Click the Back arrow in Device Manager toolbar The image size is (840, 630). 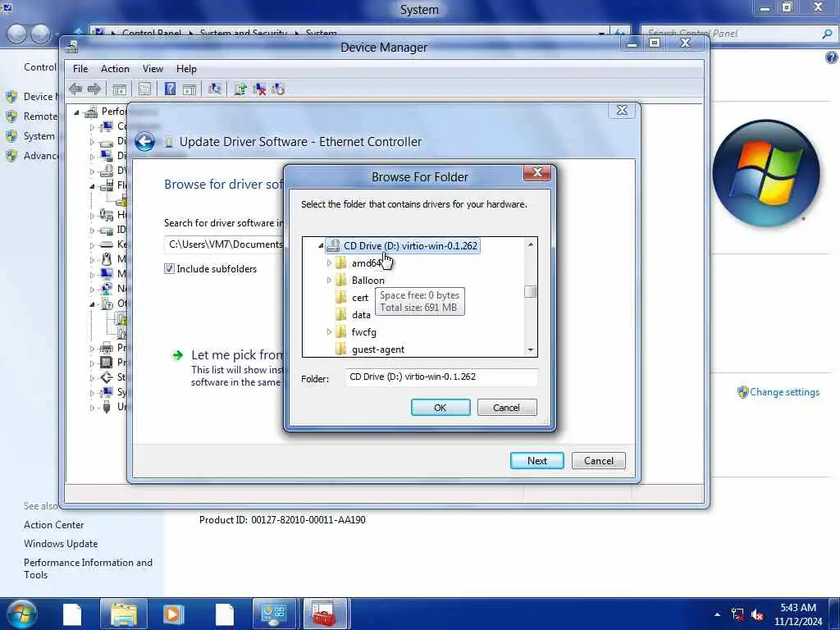coord(75,89)
